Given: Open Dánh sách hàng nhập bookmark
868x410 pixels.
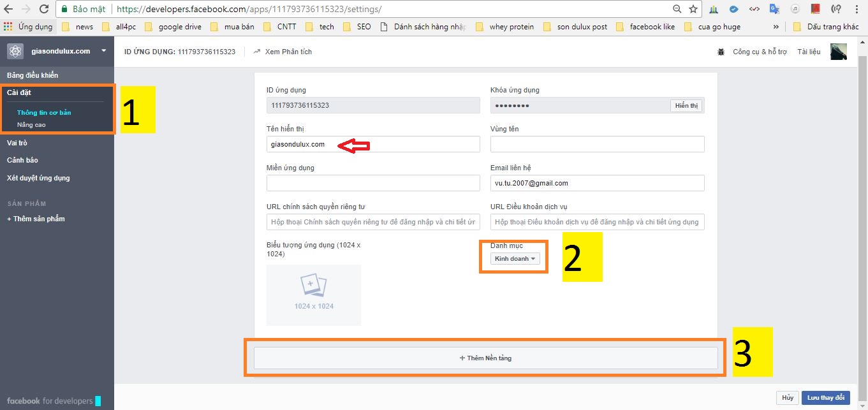Looking at the screenshot, I should 423,27.
